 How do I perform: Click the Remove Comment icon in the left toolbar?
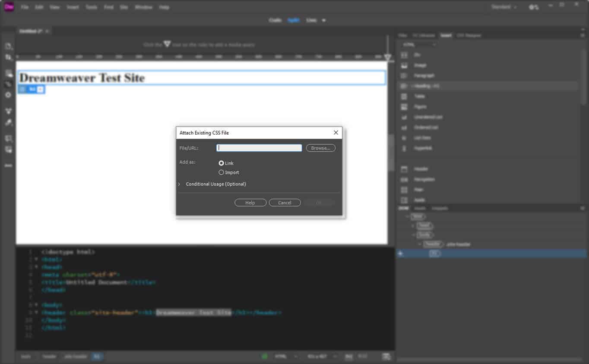[9, 149]
